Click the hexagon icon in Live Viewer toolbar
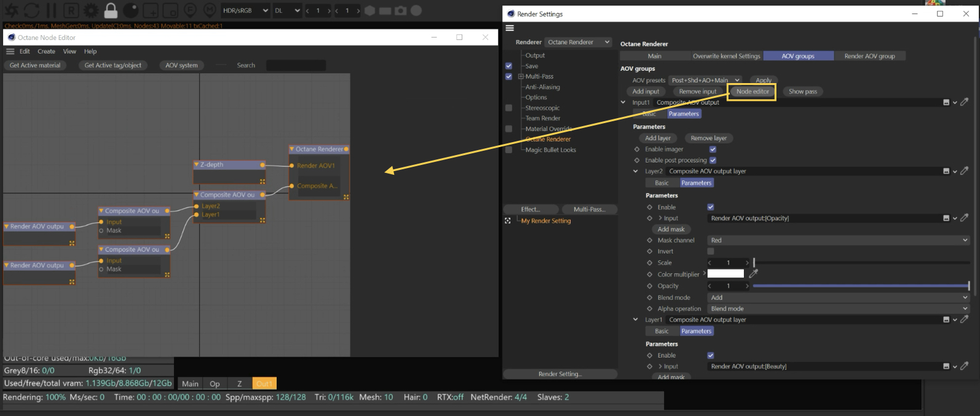The image size is (980, 416). pos(369,10)
